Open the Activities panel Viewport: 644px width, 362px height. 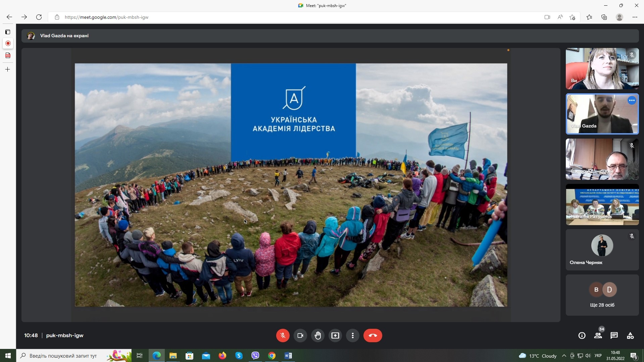click(x=630, y=335)
